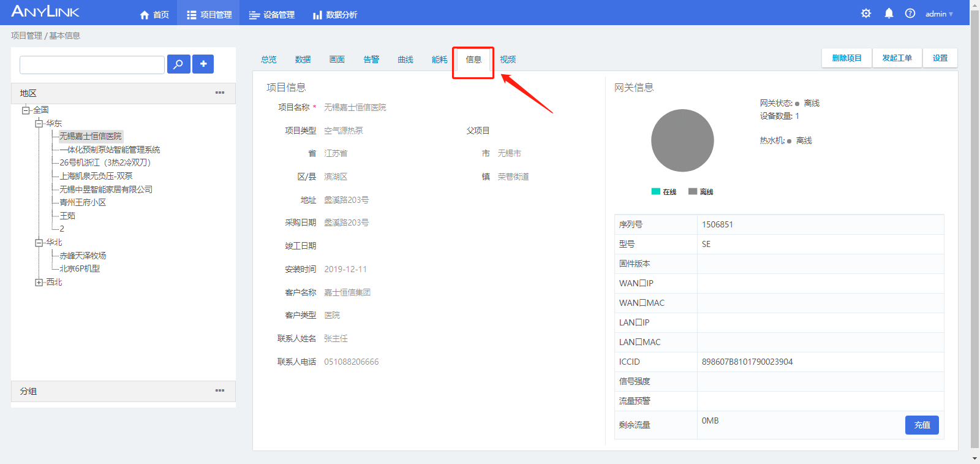
Task: Select 无锡嘉士恒信医院 in tree
Action: click(91, 136)
